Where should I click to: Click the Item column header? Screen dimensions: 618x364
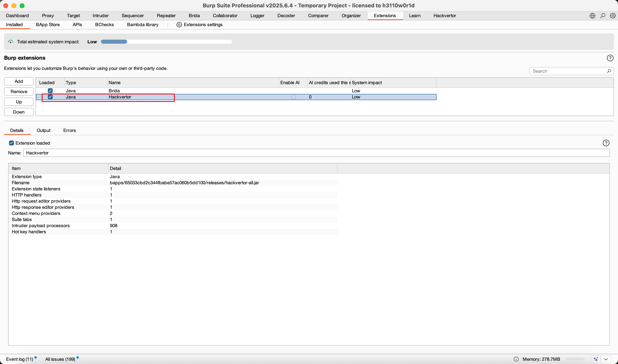coord(58,169)
